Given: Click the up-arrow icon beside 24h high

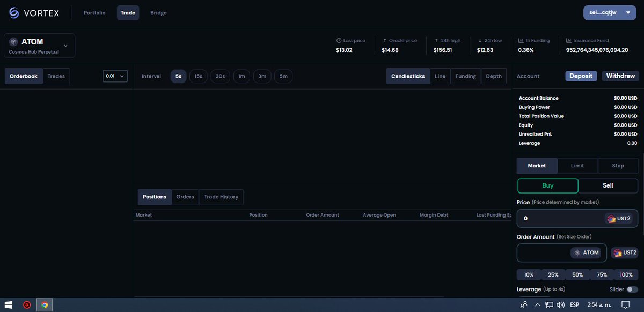Looking at the screenshot, I should (x=436, y=40).
